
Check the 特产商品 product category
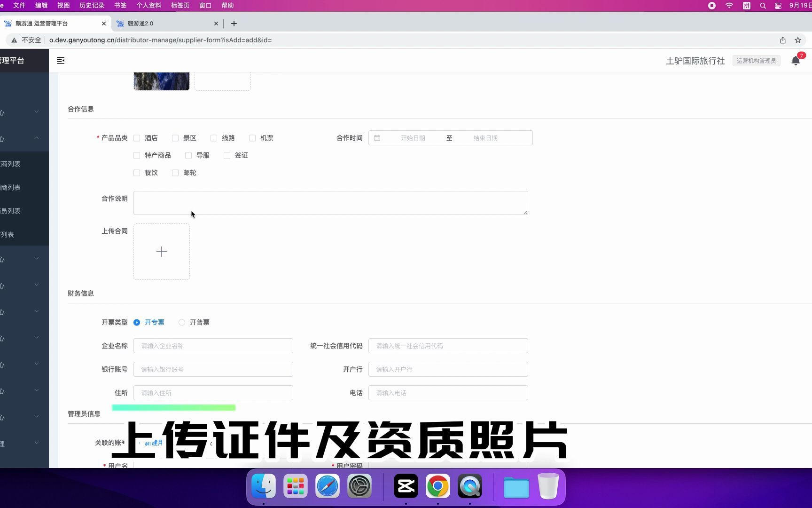pos(137,155)
